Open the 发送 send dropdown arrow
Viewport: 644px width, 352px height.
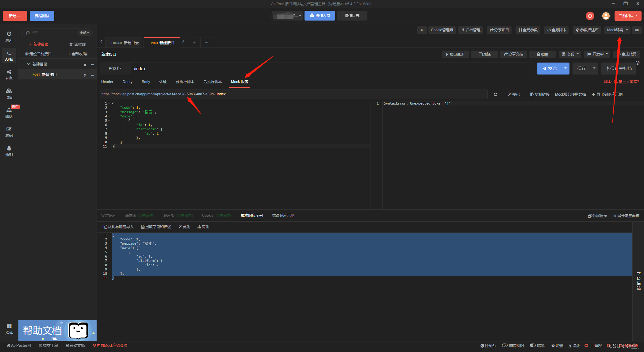(565, 68)
